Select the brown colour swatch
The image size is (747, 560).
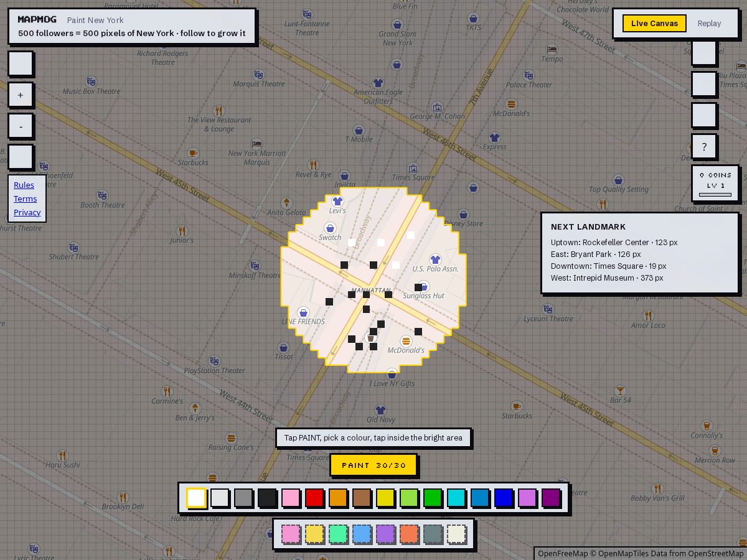[x=362, y=498]
